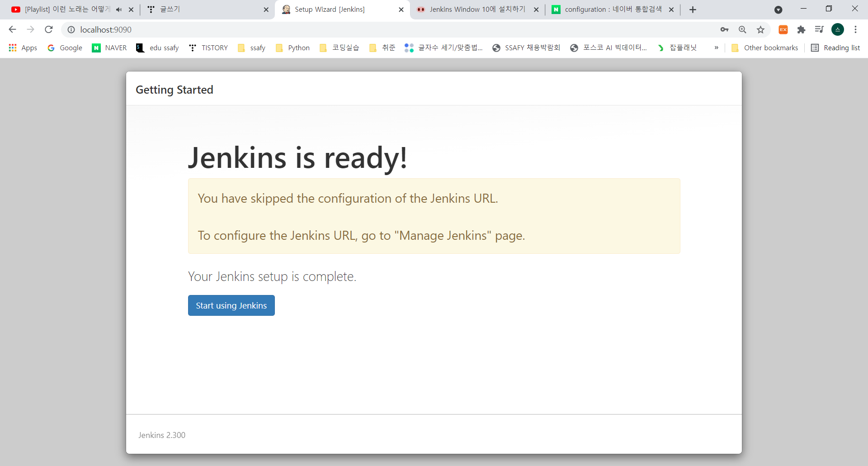Close the 글쓰기 tab
Viewport: 868px width, 466px height.
click(266, 10)
